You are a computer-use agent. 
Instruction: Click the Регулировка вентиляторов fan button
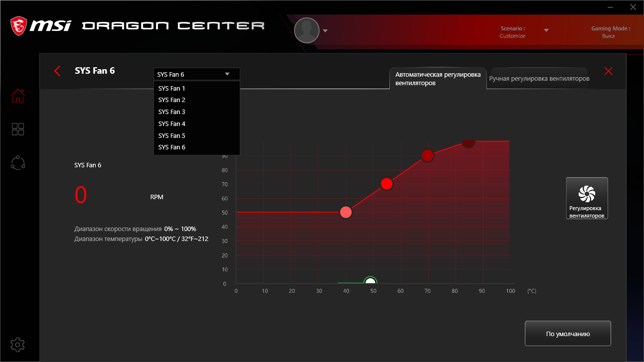pyautogui.click(x=587, y=198)
